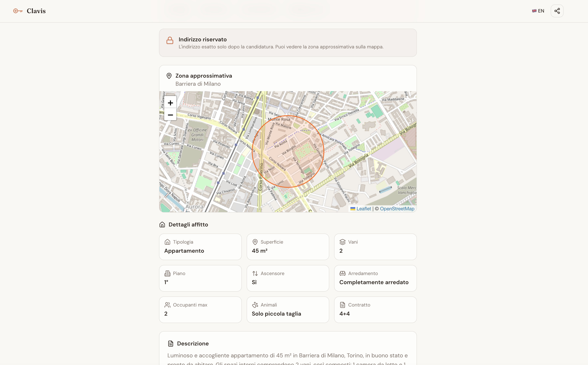Click the 'Dettagli affitto' heading
Screen dimensions: 588x365
click(188, 224)
